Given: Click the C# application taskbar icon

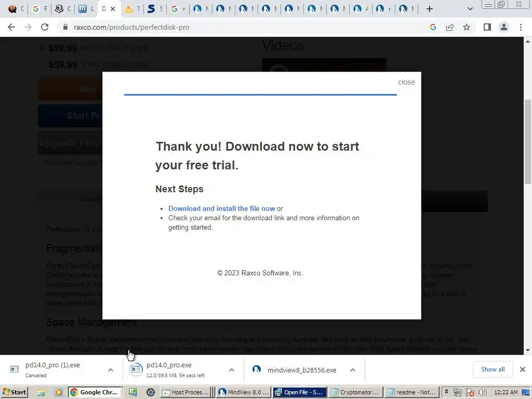Looking at the screenshot, I should (x=132, y=392).
